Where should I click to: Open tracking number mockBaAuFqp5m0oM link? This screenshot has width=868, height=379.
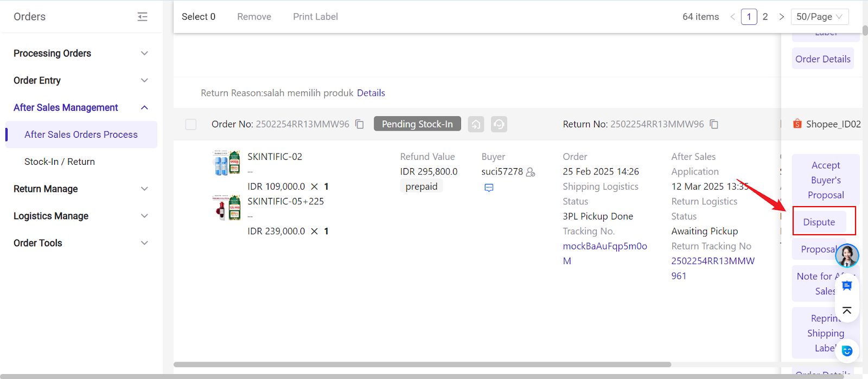(605, 253)
